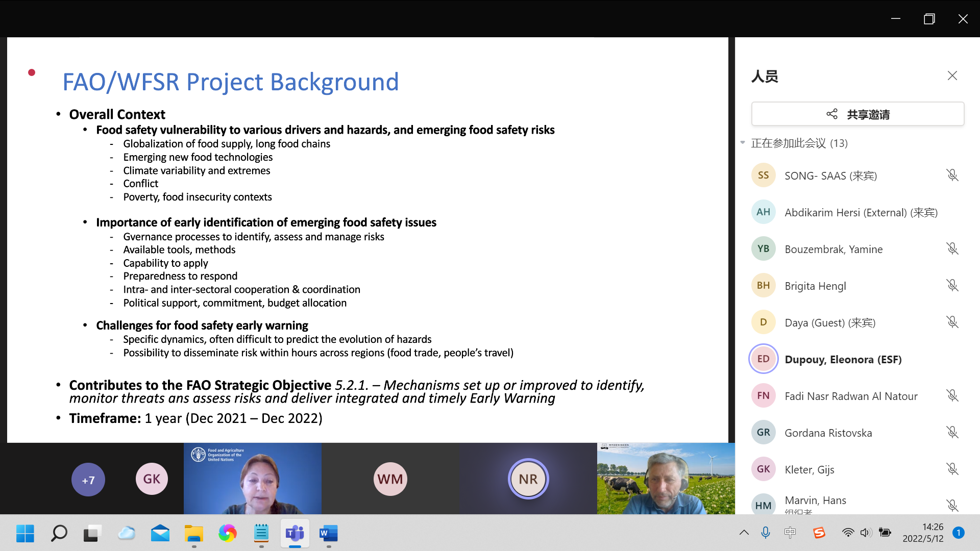Select Fadi Nasr Radwan Al Natour name
This screenshot has width=980, height=551.
(x=851, y=396)
